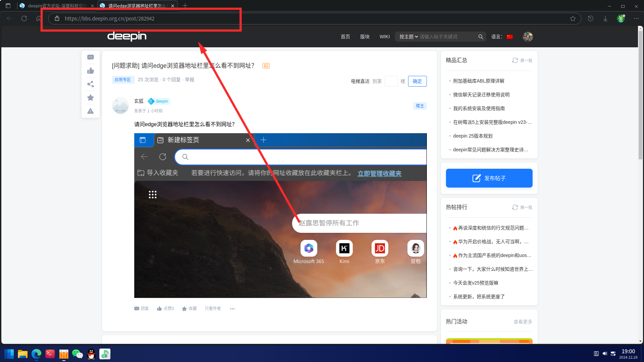Image resolution: width=644 pixels, height=362 pixels.
Task: Open WIKI from forum navigation
Action: point(385,37)
